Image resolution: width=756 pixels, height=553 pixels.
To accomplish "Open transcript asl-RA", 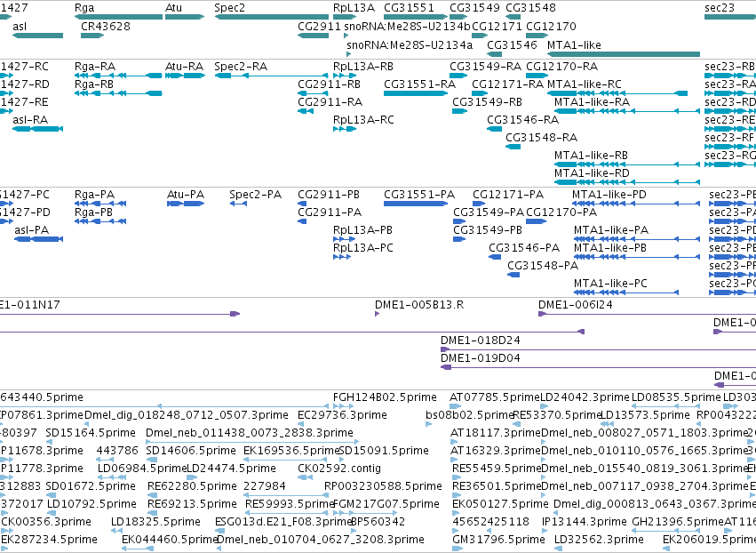I will (x=37, y=129).
